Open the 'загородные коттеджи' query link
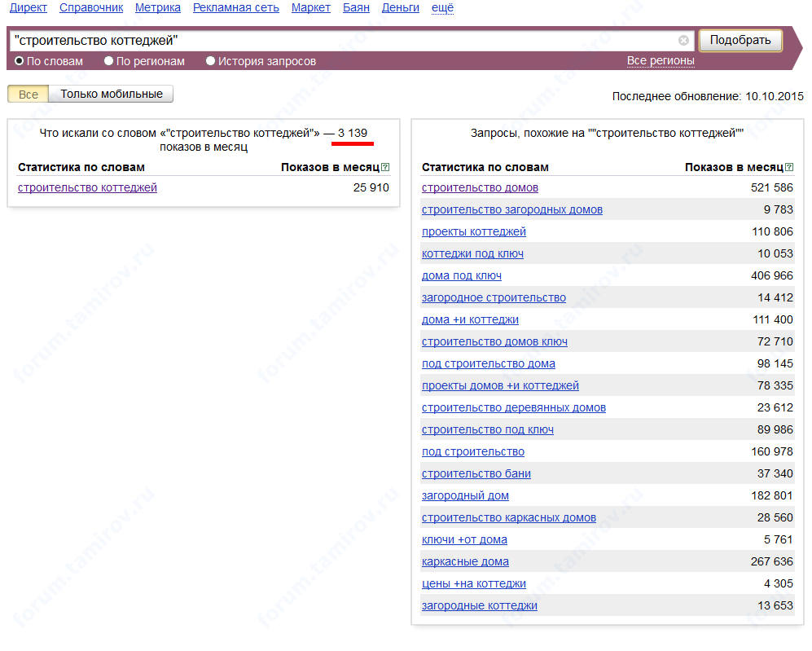Image resolution: width=812 pixels, height=651 pixels. pos(480,606)
